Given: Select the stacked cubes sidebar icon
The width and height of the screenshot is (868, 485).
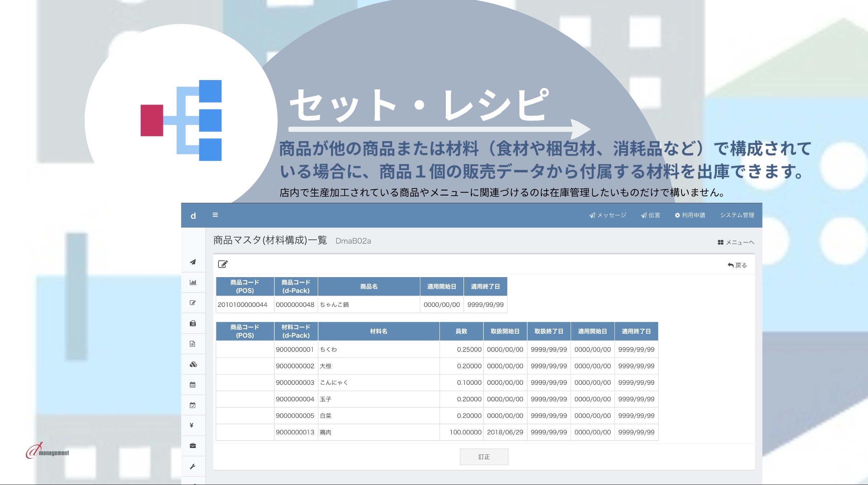Looking at the screenshot, I should click(x=193, y=364).
